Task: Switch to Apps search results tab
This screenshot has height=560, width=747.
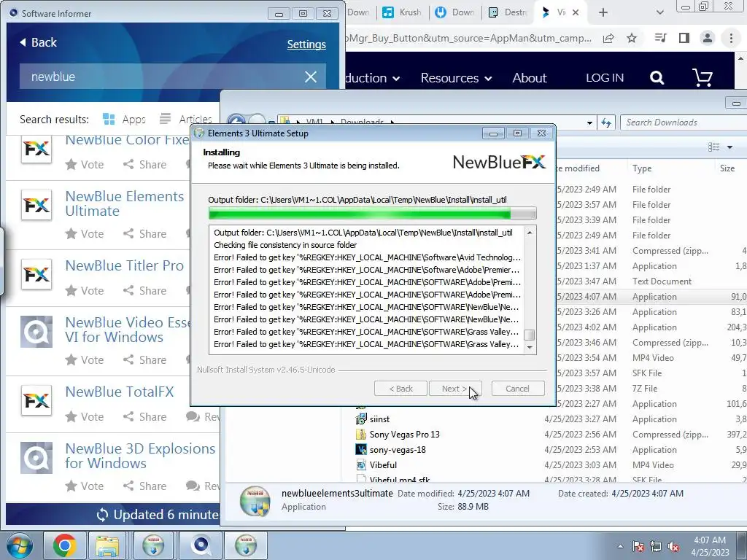Action: click(x=124, y=119)
